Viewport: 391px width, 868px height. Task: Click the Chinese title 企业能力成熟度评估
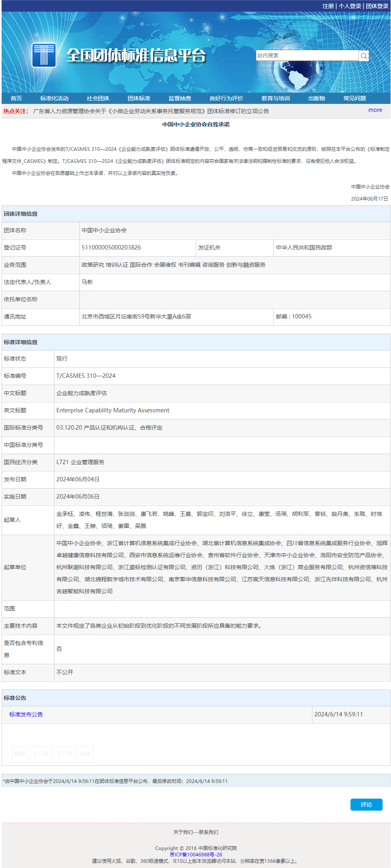tap(81, 393)
